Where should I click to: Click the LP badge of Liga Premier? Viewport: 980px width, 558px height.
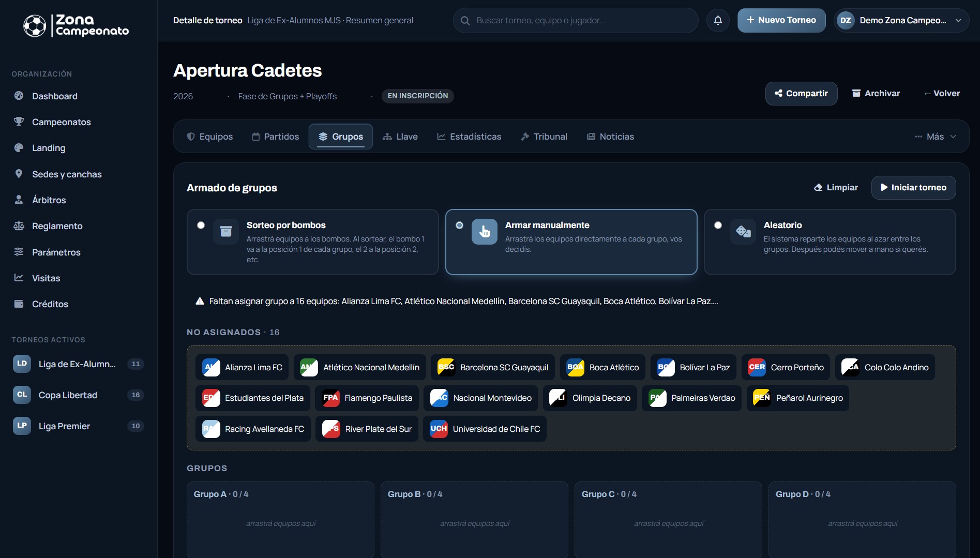(x=22, y=426)
